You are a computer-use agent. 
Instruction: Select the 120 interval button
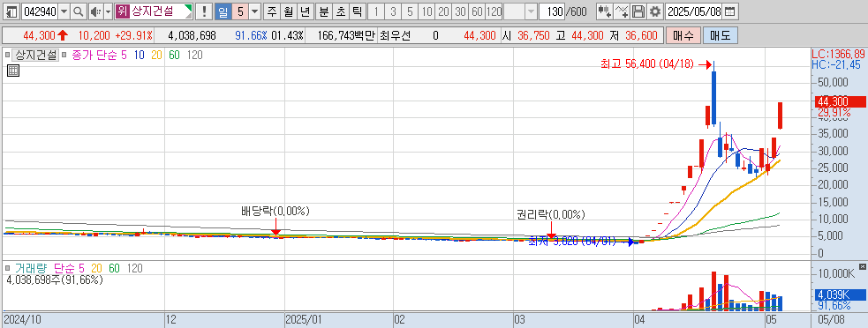[494, 11]
